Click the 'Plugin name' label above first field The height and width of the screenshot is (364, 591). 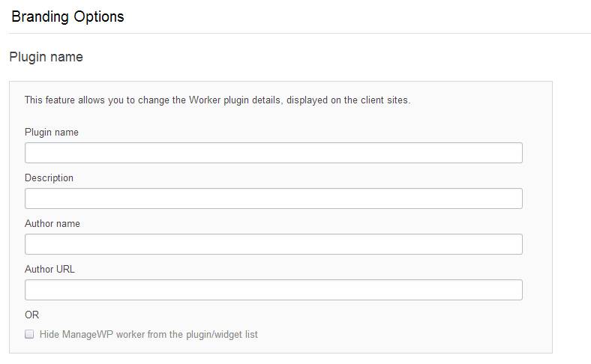coord(52,133)
